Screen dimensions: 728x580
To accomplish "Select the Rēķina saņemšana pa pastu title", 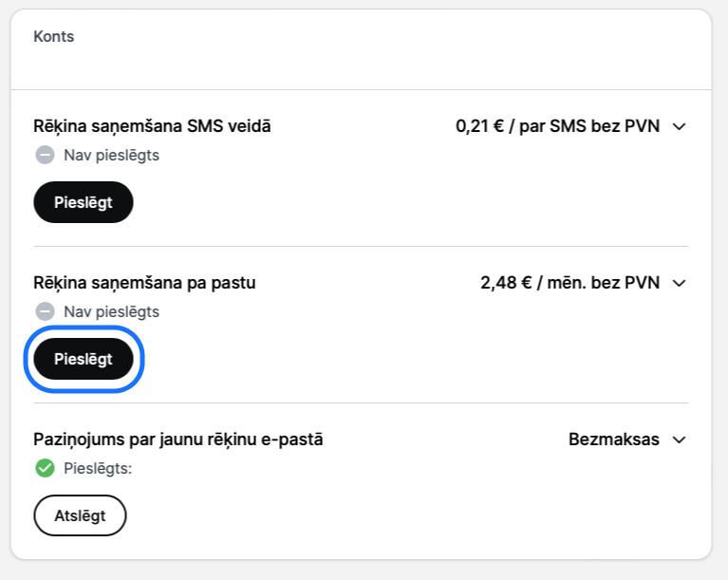I will tap(144, 283).
